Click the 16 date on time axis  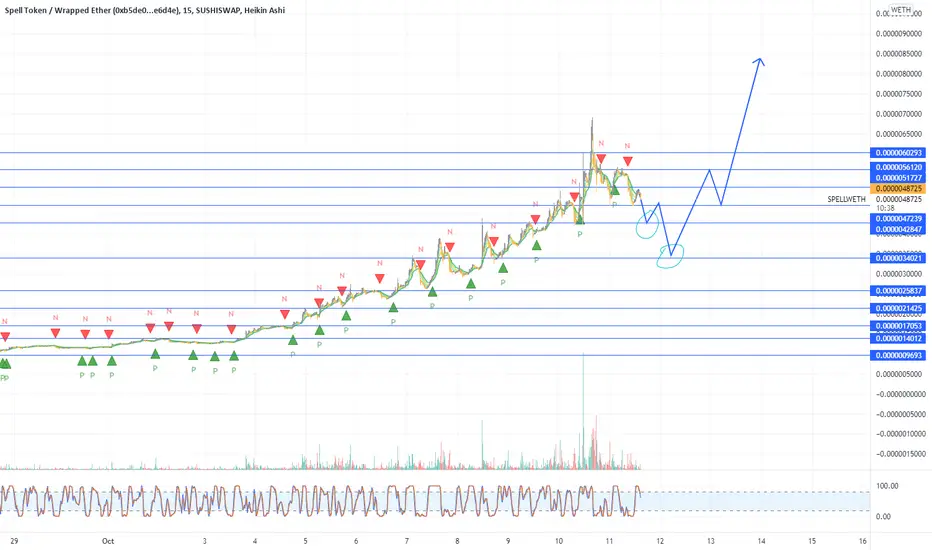coord(862,541)
